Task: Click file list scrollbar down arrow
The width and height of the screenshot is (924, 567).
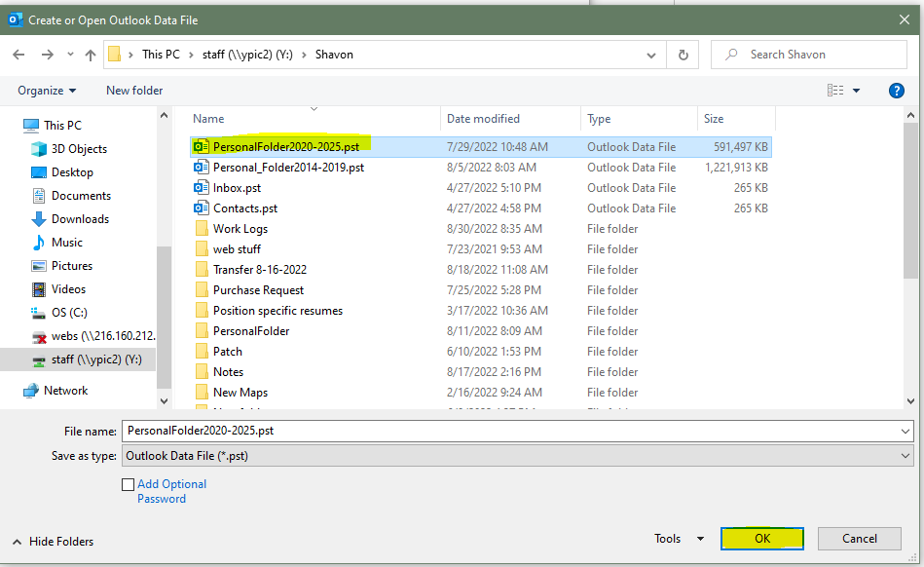Action: (910, 401)
